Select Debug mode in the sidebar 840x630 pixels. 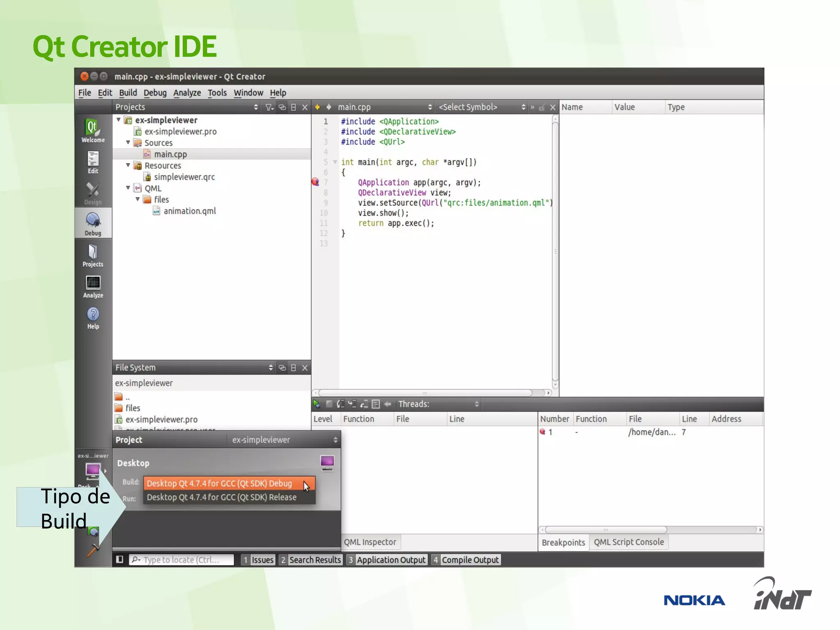(x=93, y=224)
